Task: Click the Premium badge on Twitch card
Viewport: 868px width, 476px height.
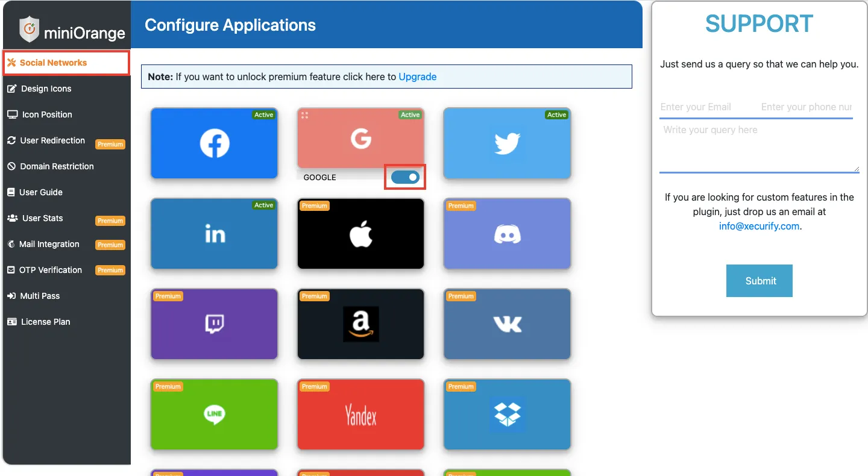Action: (x=168, y=296)
